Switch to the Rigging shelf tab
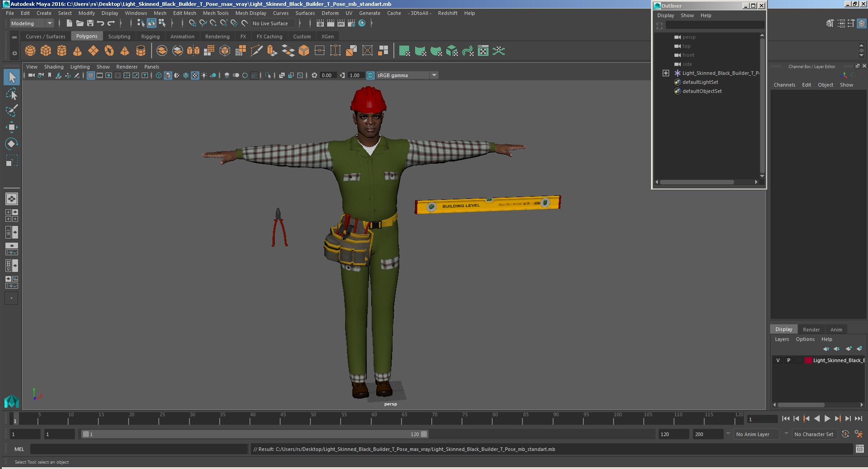Image resolution: width=868 pixels, height=469 pixels. [150, 37]
